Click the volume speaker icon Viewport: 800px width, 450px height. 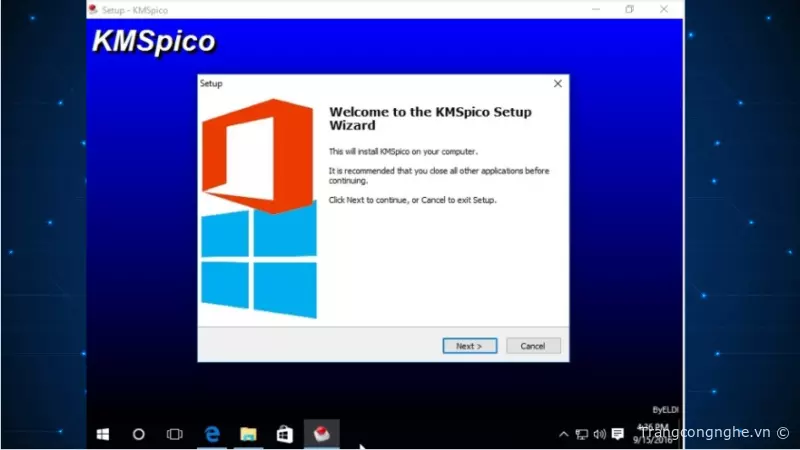(599, 434)
